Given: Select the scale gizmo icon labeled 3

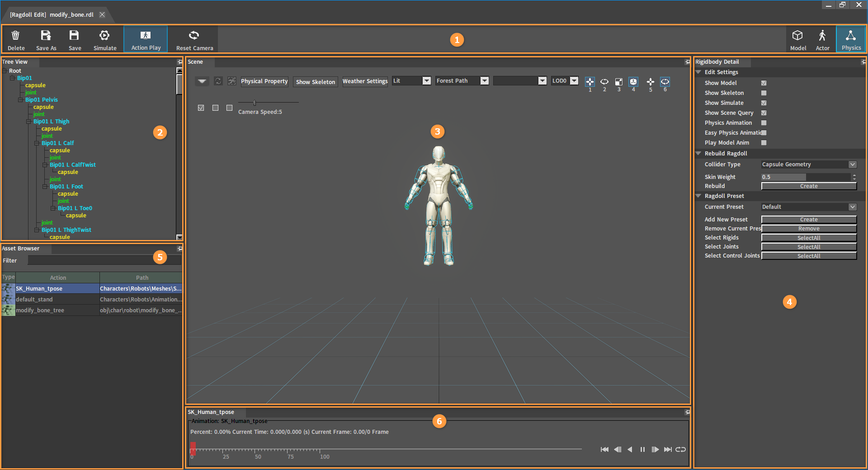Looking at the screenshot, I should pos(619,82).
